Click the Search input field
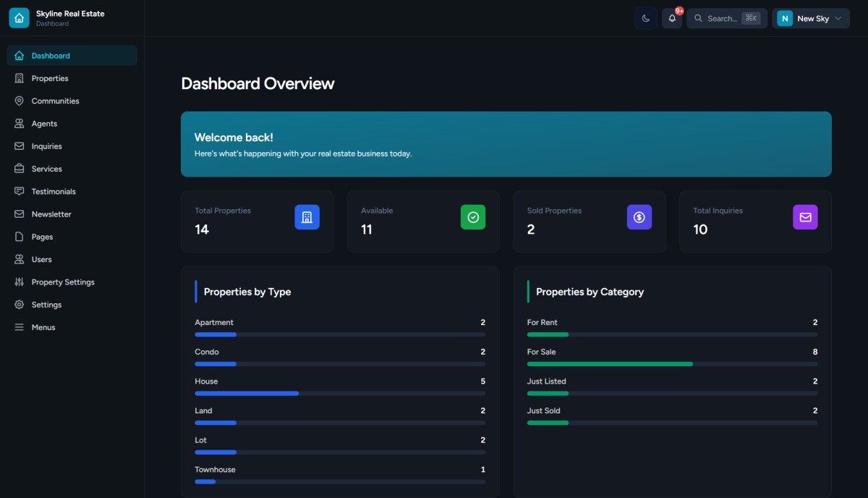This screenshot has width=868, height=498. pyautogui.click(x=727, y=18)
